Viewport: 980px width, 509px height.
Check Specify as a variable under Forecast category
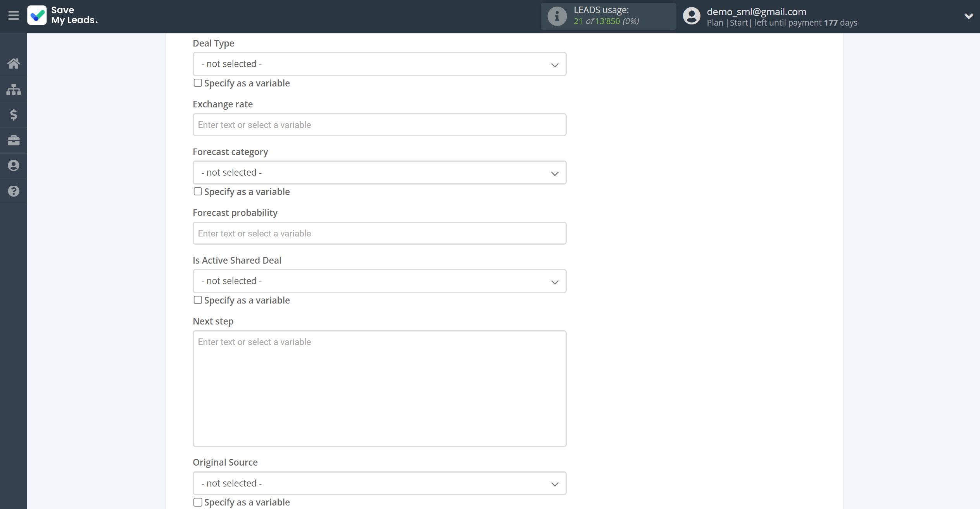pos(198,192)
